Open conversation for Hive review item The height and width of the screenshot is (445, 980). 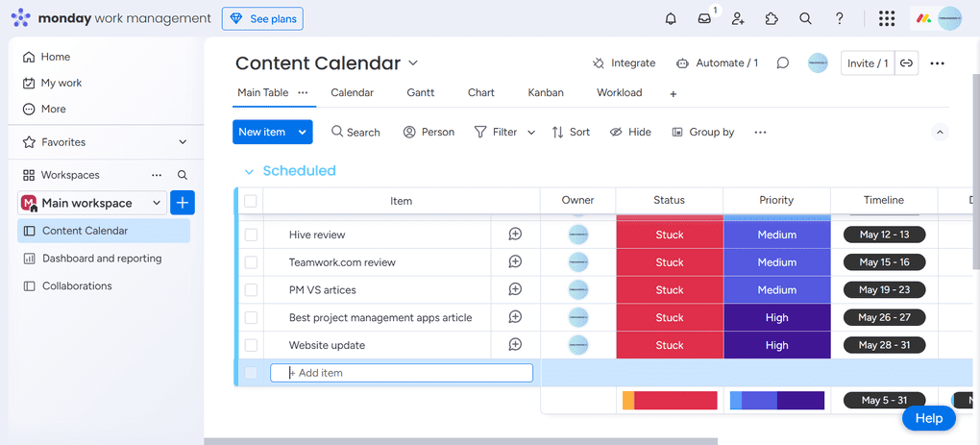click(x=515, y=235)
